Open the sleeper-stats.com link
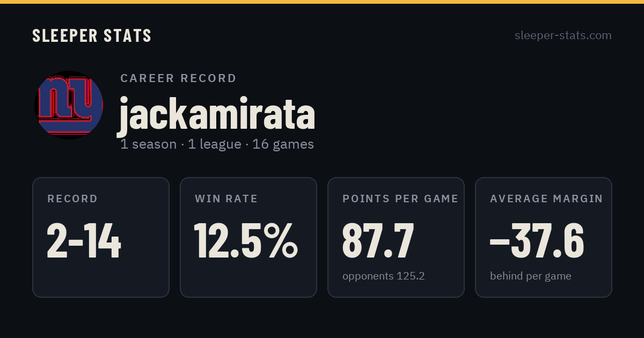The height and width of the screenshot is (338, 644). tap(563, 35)
